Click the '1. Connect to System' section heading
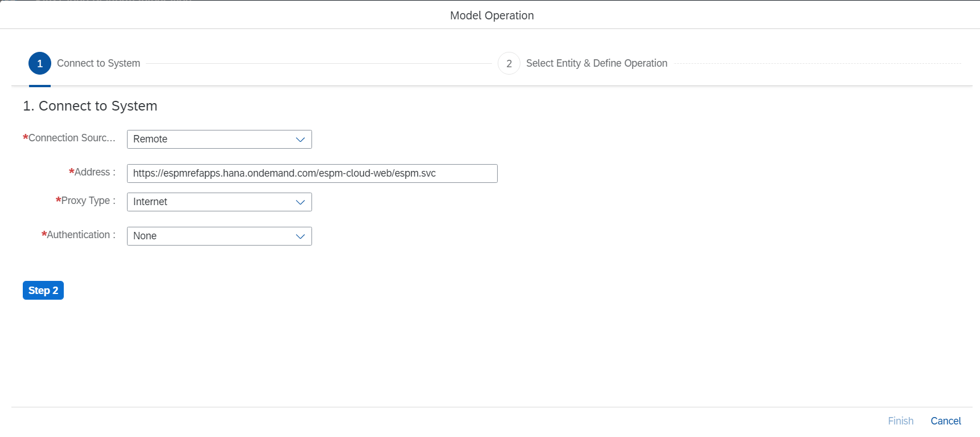 (90, 106)
